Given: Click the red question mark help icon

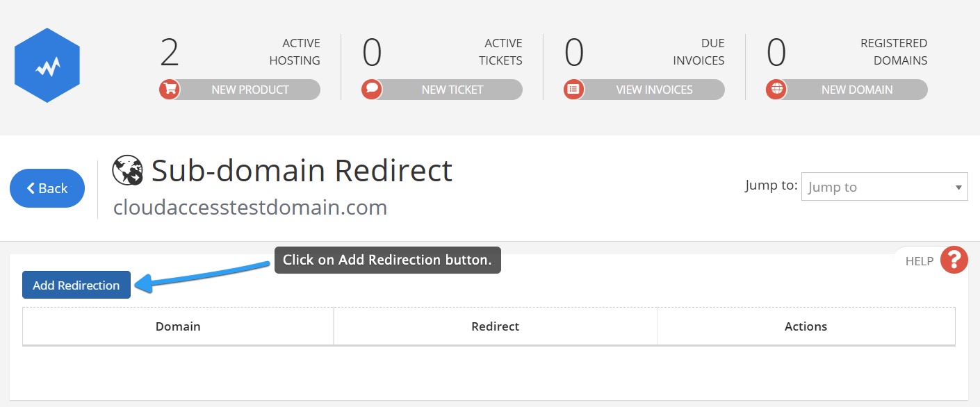Looking at the screenshot, I should tap(954, 260).
